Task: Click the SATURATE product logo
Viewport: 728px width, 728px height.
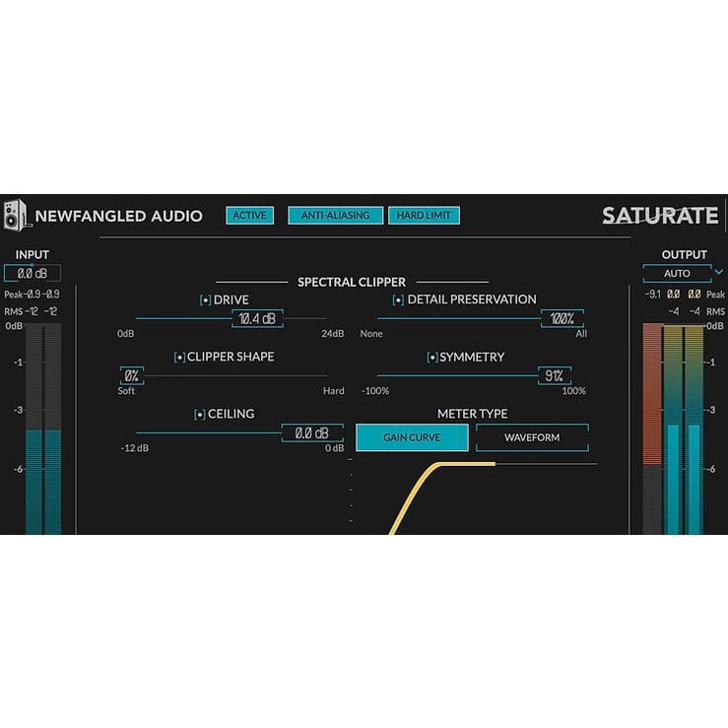Action: click(x=660, y=216)
